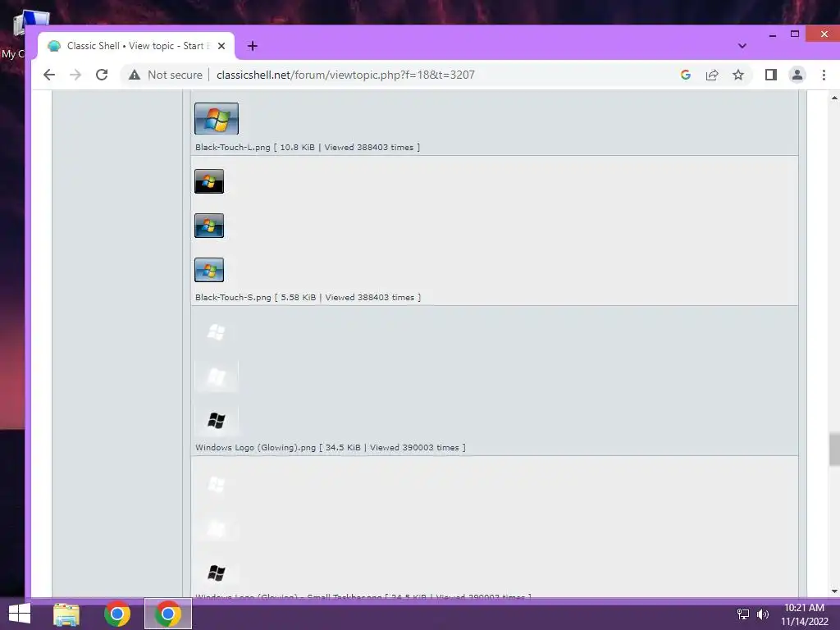Open the Chrome three-dot menu
Image resolution: width=840 pixels, height=630 pixels.
(824, 75)
